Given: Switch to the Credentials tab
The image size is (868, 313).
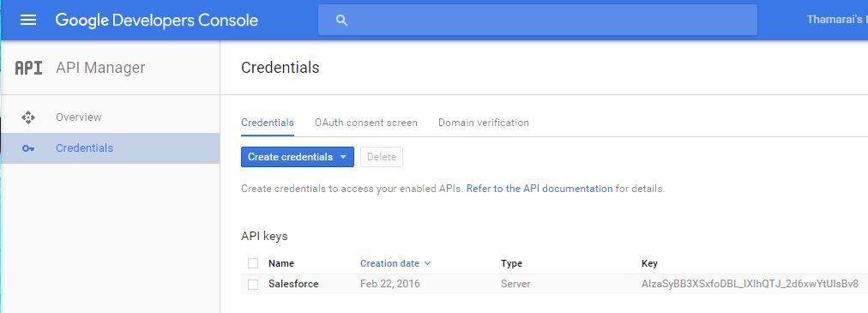Looking at the screenshot, I should click(x=268, y=123).
